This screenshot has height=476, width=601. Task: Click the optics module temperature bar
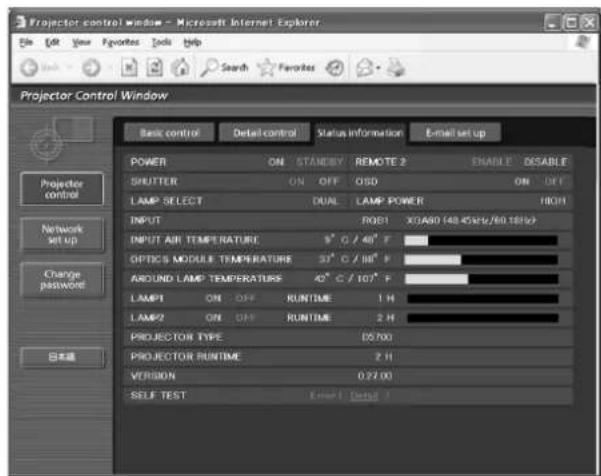(481, 260)
